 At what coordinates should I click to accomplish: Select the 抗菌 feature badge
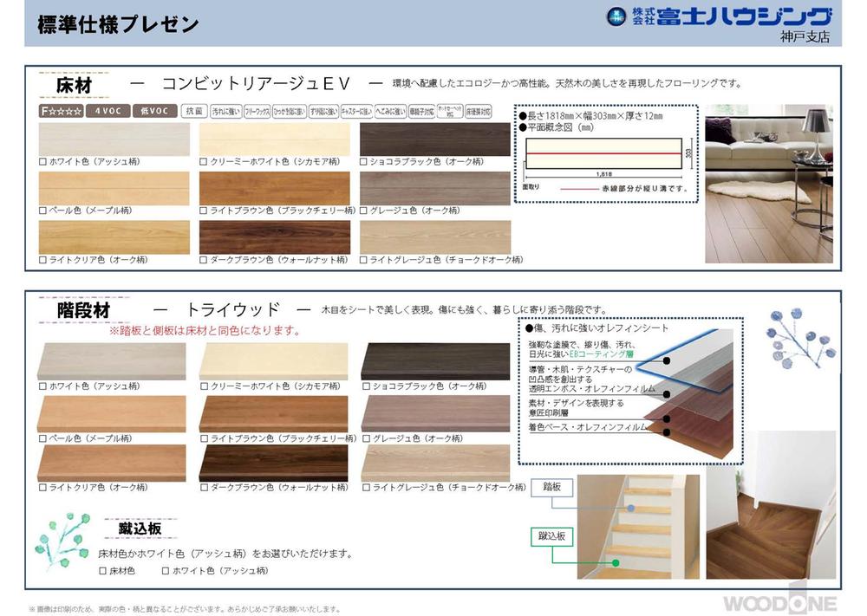point(194,111)
